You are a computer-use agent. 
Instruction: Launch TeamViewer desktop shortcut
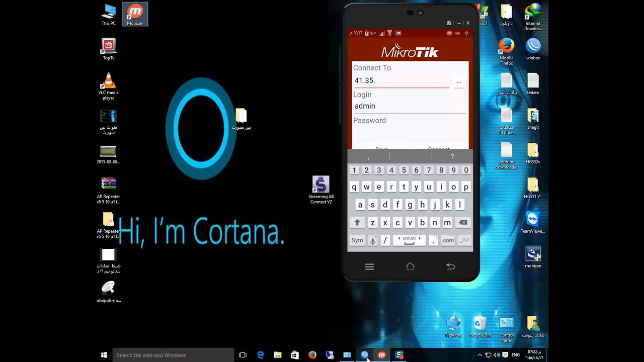[533, 223]
